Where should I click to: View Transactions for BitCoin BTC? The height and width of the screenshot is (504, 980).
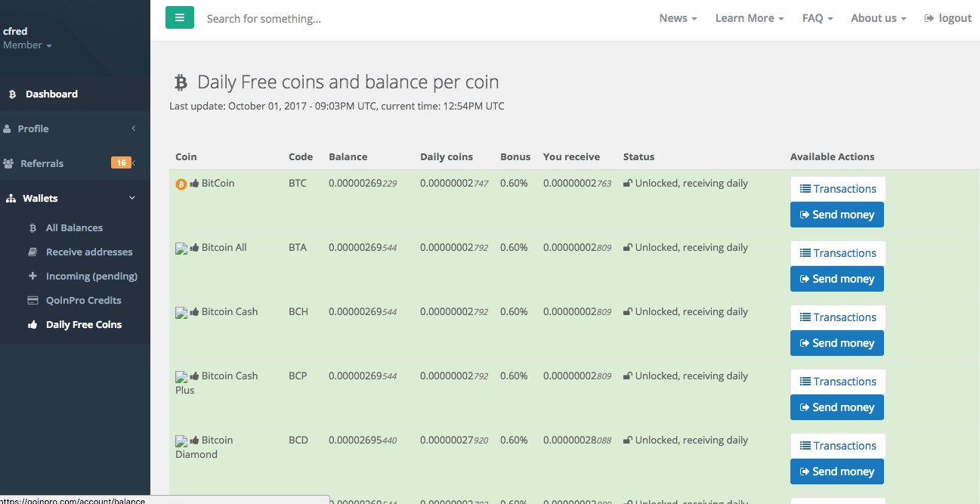(838, 189)
